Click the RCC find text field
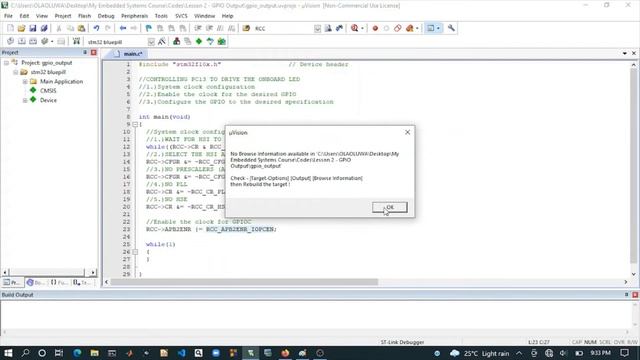640x360 pixels. [283, 28]
